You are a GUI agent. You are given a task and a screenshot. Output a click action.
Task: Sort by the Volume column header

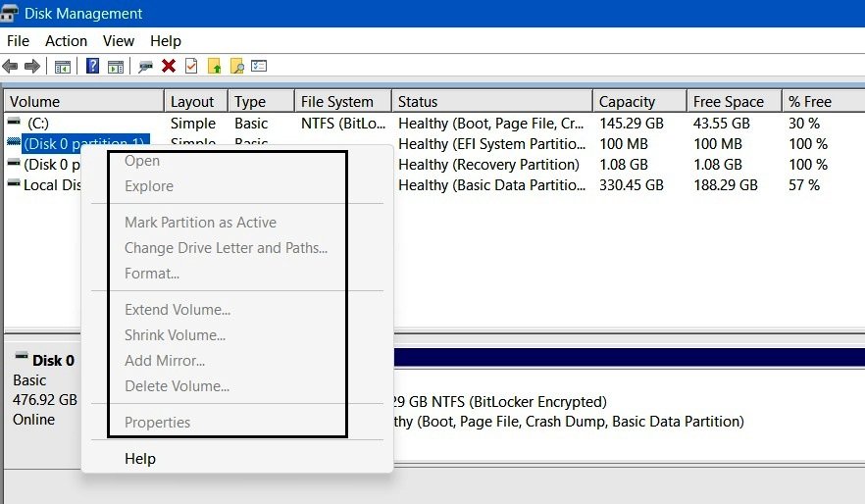(x=84, y=101)
